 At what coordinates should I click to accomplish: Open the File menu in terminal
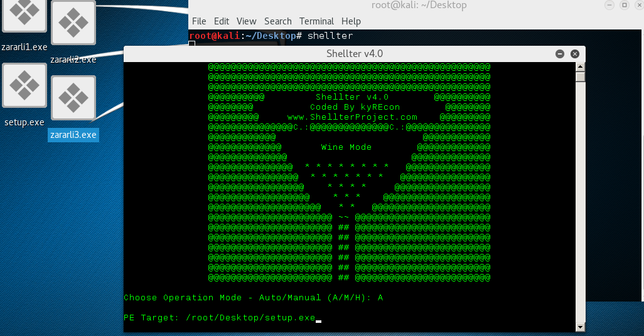pyautogui.click(x=199, y=21)
